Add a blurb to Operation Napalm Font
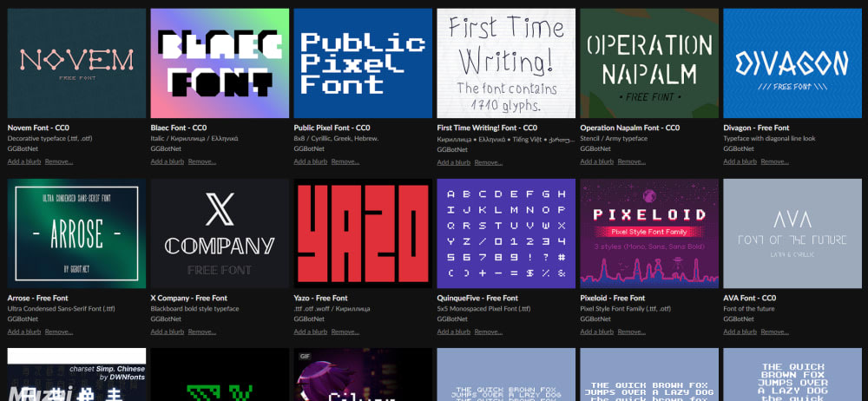Viewport: 868px width, 401px height. click(x=597, y=161)
